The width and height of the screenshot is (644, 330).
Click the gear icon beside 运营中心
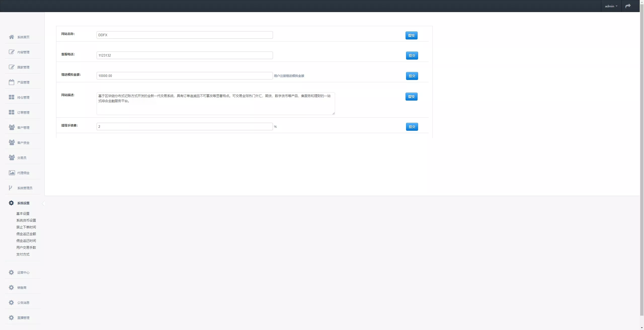(x=11, y=272)
